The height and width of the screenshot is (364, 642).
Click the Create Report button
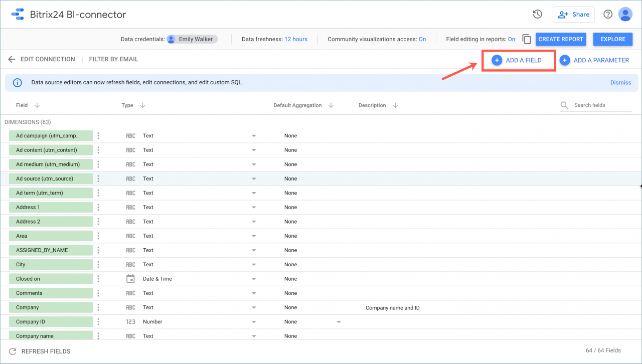(561, 39)
